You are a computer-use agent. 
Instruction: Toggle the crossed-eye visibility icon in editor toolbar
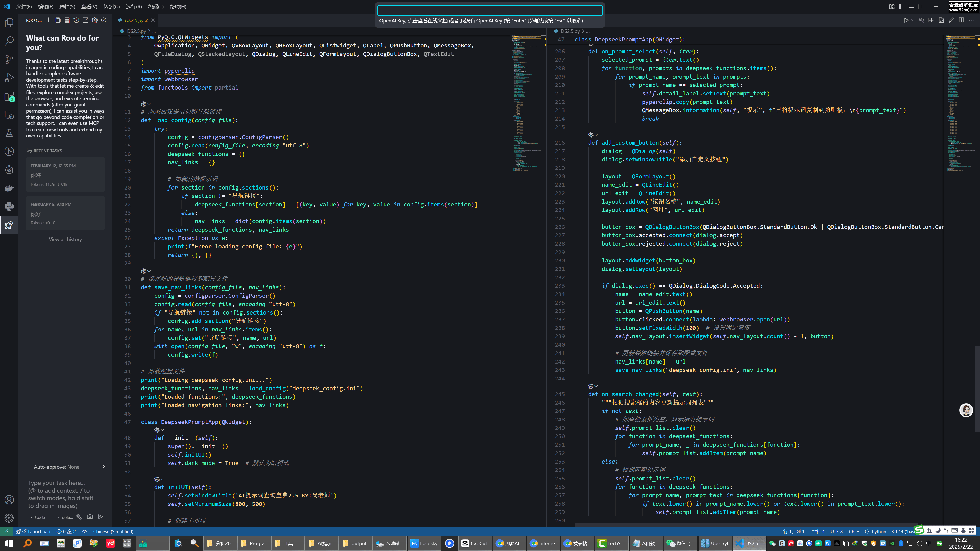(921, 20)
